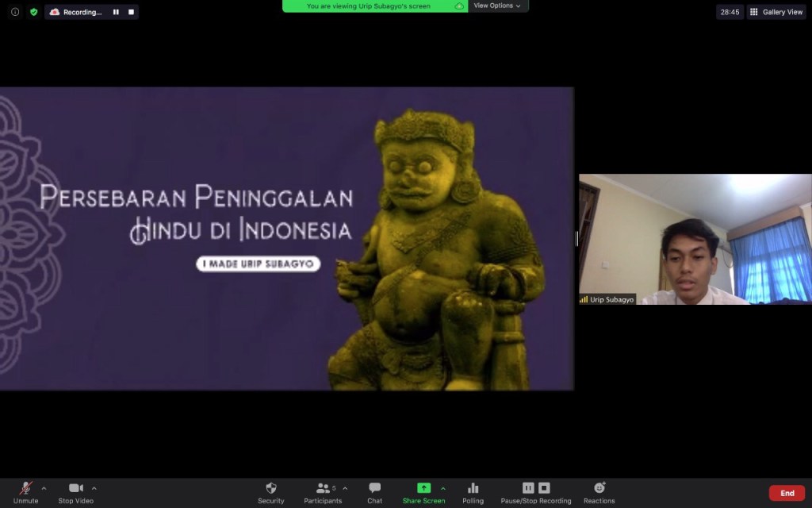Screen dimensions: 812x508
Task: Switch to Gallery View
Action: coord(776,12)
